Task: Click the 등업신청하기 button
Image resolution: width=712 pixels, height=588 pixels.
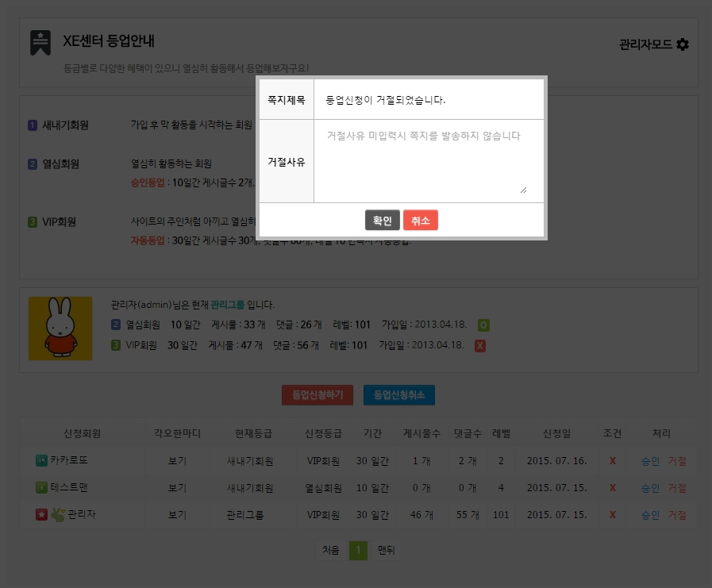Action: [318, 395]
